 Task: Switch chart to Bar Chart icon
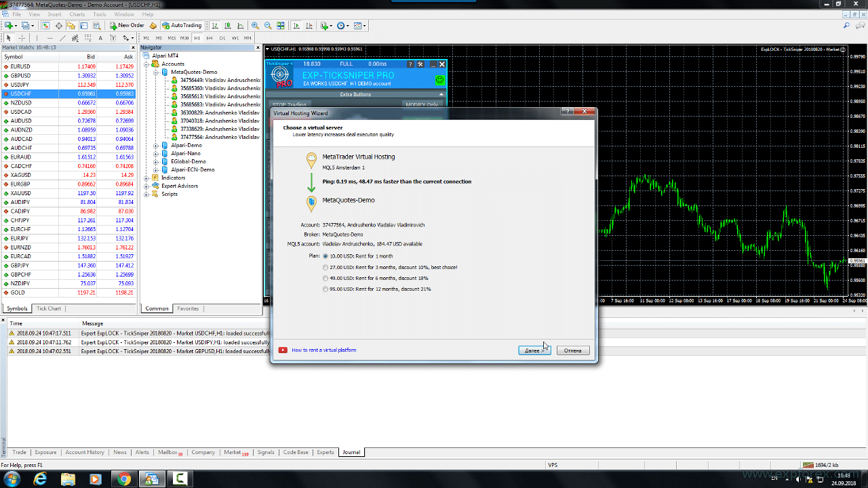(x=215, y=26)
